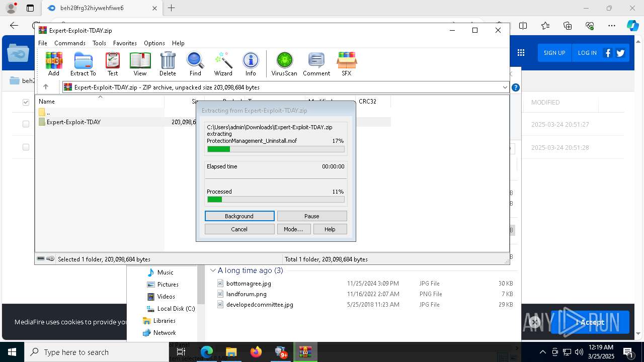
Task: Open the Extract To tool
Action: pyautogui.click(x=83, y=64)
